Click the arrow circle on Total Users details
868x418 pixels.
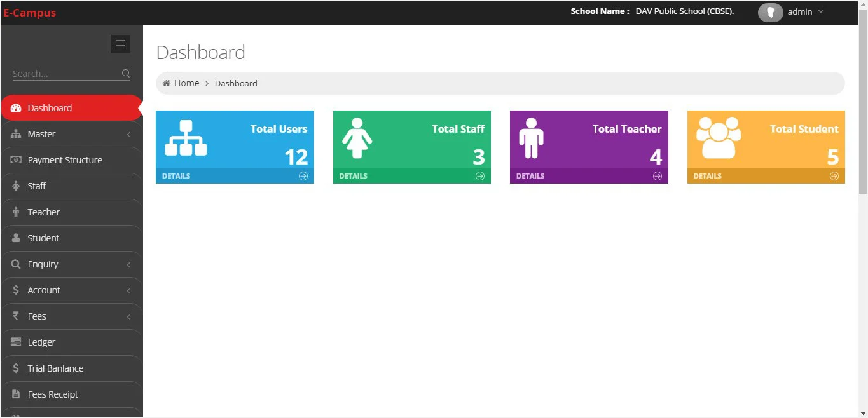tap(303, 176)
